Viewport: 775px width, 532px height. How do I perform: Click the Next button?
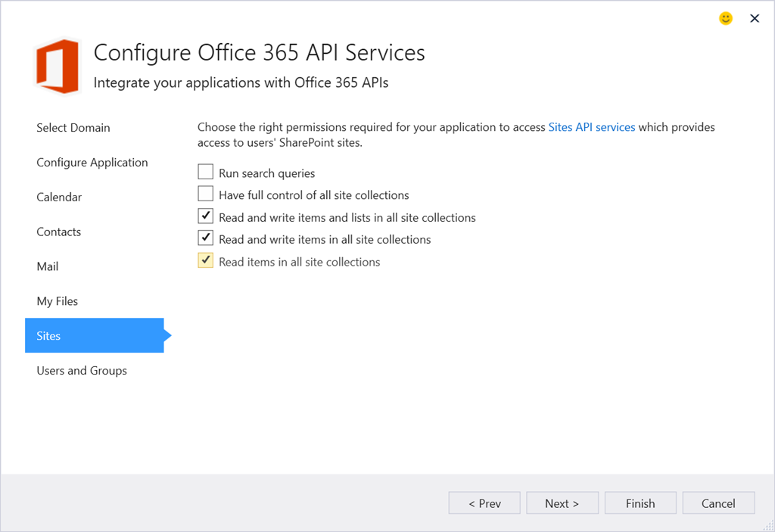[x=562, y=502]
